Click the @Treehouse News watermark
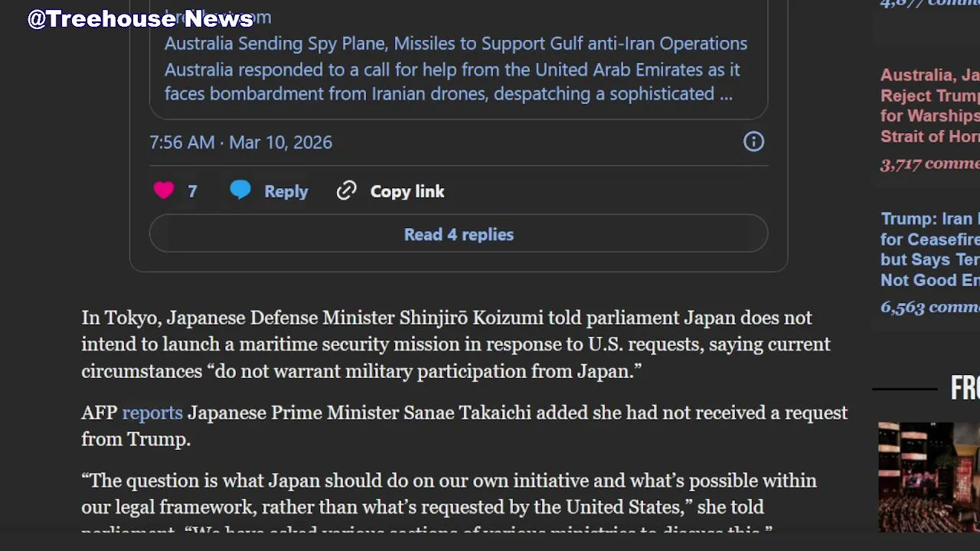The width and height of the screenshot is (980, 551). (140, 18)
